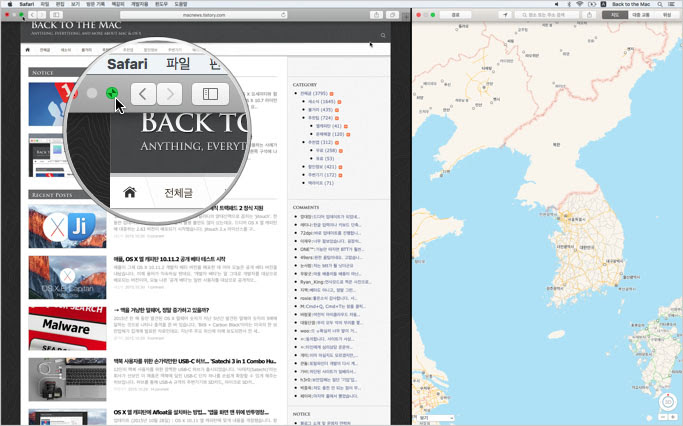The image size is (683, 426).
Task: Click Safari's back navigation arrow
Action: pos(33,15)
